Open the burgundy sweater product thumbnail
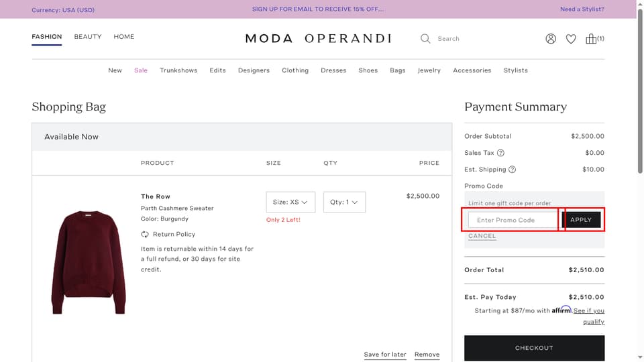Screen dimensions: 644x362 [x=89, y=263]
